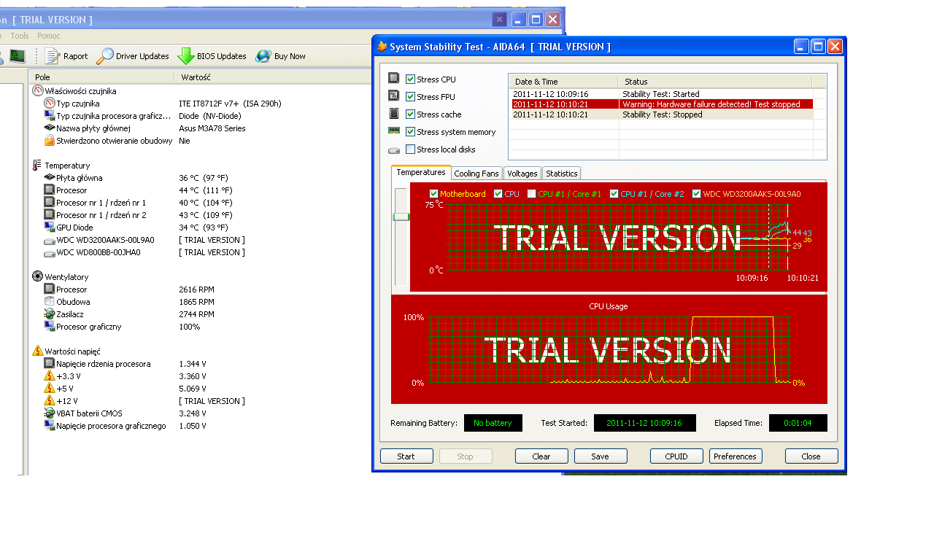Open the Pomoc menu
Viewport: 934px width, 560px height.
coord(49,36)
